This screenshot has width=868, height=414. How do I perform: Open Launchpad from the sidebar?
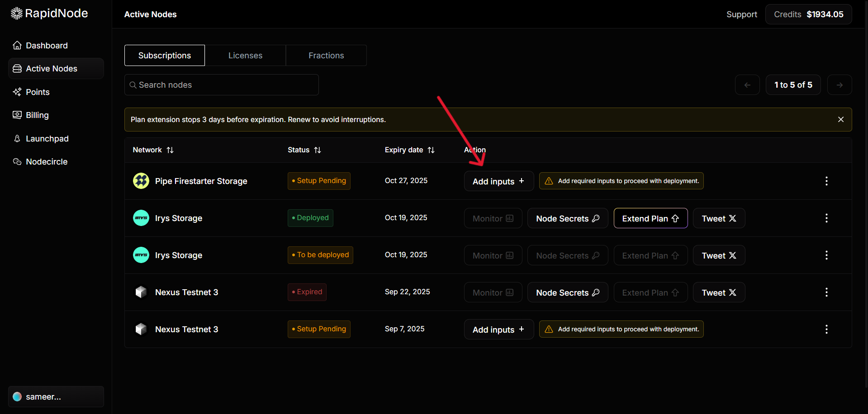pos(47,139)
